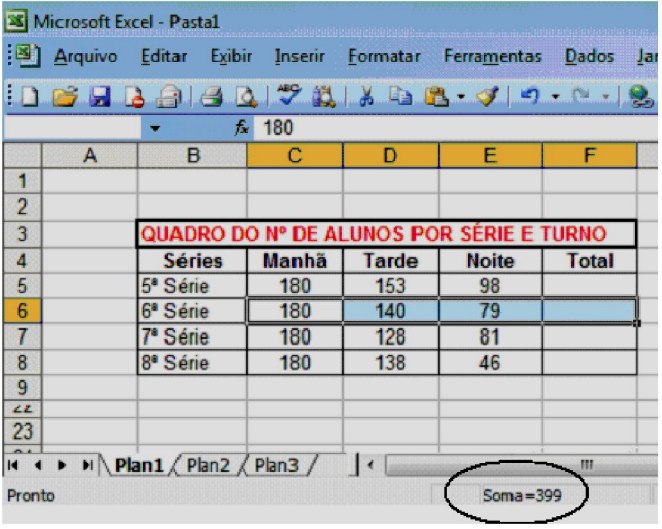Click inside the Name Box field
This screenshot has height=529, width=662.
(x=72, y=128)
